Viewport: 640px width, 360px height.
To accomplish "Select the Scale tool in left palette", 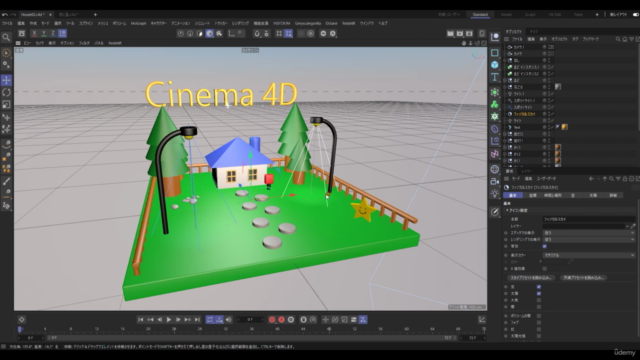I will pos(6,105).
